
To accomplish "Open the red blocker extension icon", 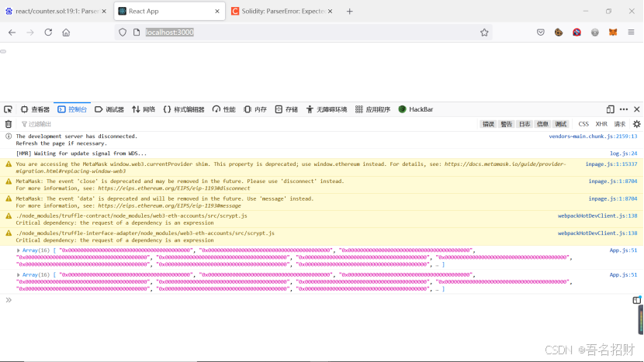I will pyautogui.click(x=576, y=33).
